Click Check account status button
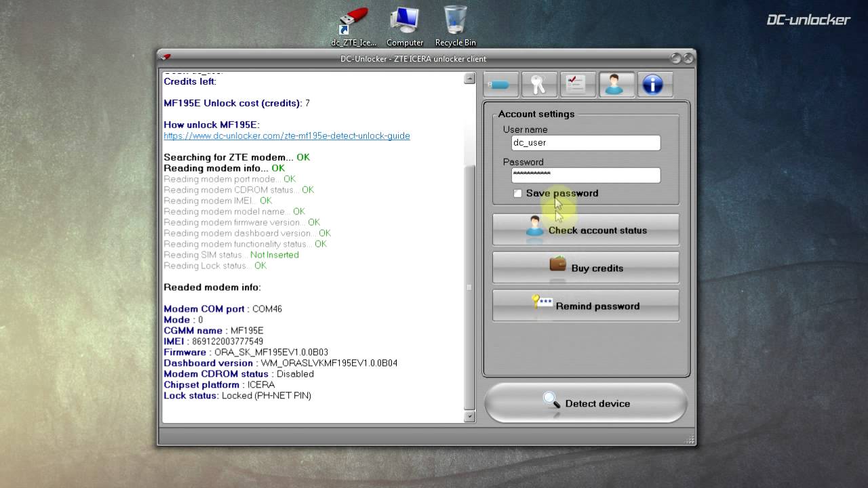Viewport: 868px width, 488px height. coord(586,230)
